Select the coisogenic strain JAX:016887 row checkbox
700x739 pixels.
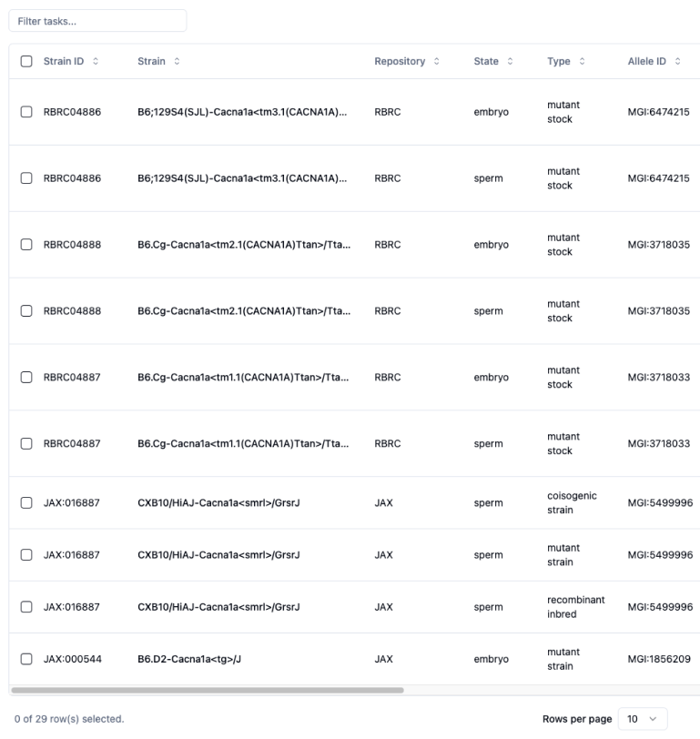pos(26,502)
